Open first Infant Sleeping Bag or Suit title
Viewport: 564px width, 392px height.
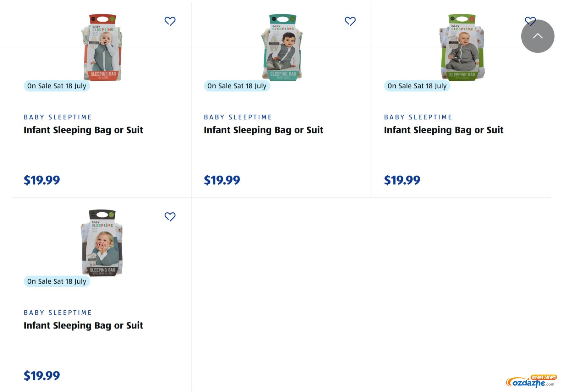point(83,130)
